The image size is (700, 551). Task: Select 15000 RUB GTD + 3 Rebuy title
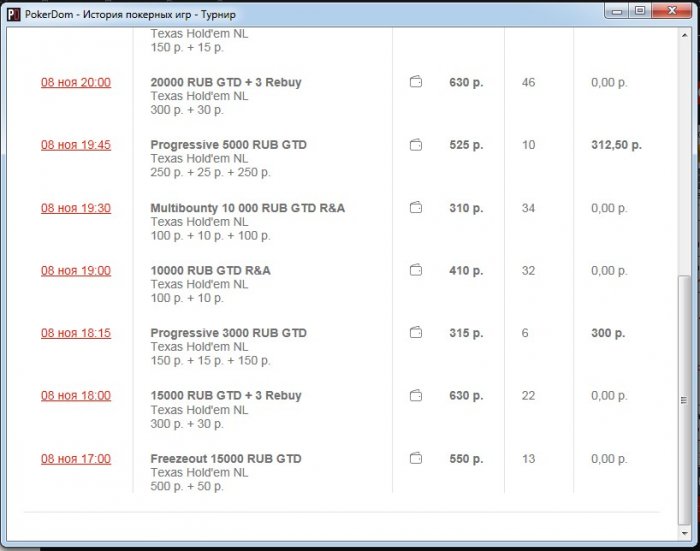(226, 396)
